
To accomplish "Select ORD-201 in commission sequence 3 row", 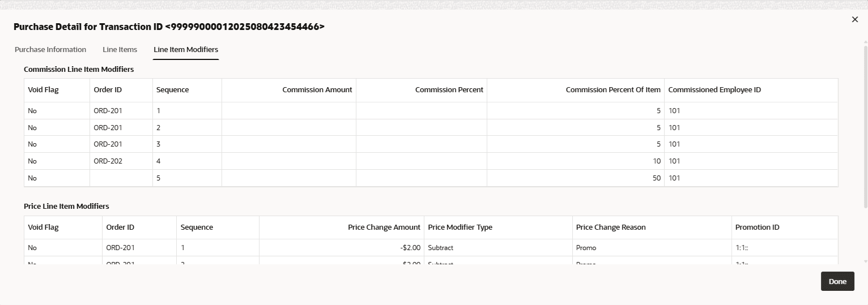I will (108, 144).
